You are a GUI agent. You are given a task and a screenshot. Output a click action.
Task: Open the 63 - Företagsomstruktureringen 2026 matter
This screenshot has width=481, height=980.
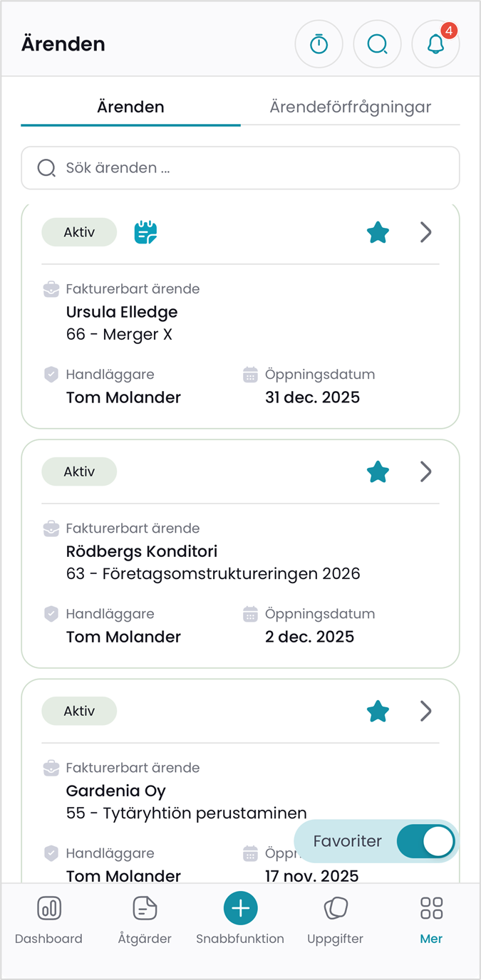[x=213, y=573]
